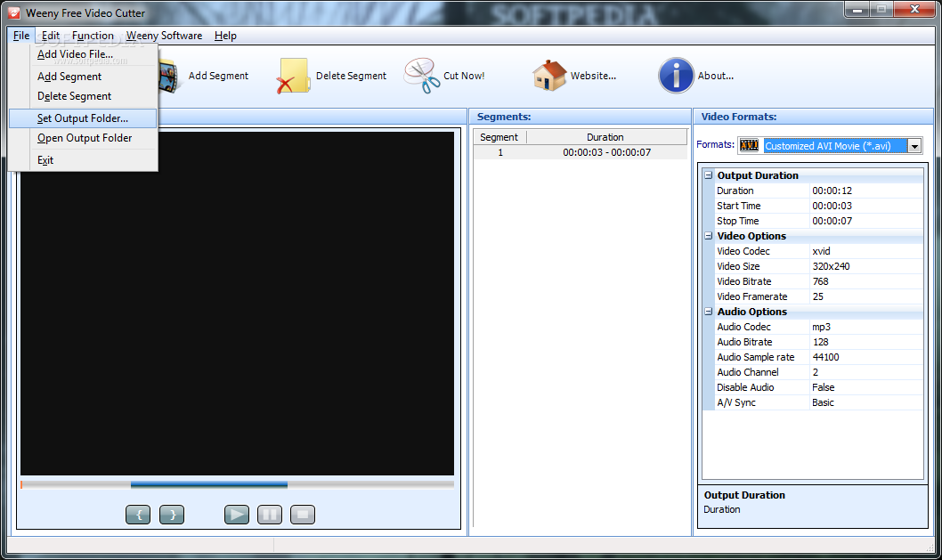The width and height of the screenshot is (942, 560).
Task: Click the About... toolbar label
Action: point(716,76)
